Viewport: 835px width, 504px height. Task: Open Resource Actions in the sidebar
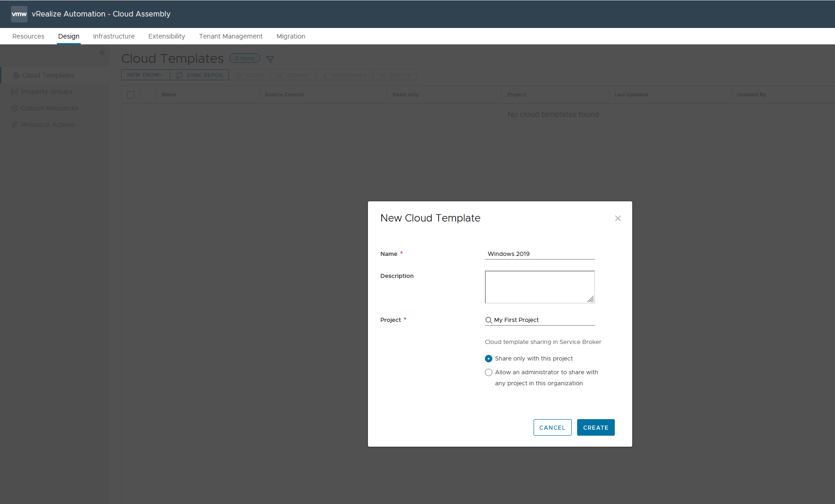(x=48, y=125)
